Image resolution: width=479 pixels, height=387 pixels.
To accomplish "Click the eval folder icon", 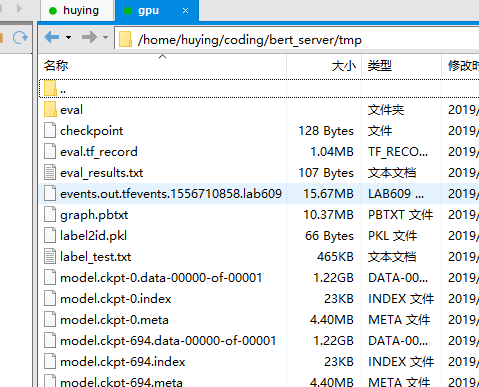I will tap(50, 109).
